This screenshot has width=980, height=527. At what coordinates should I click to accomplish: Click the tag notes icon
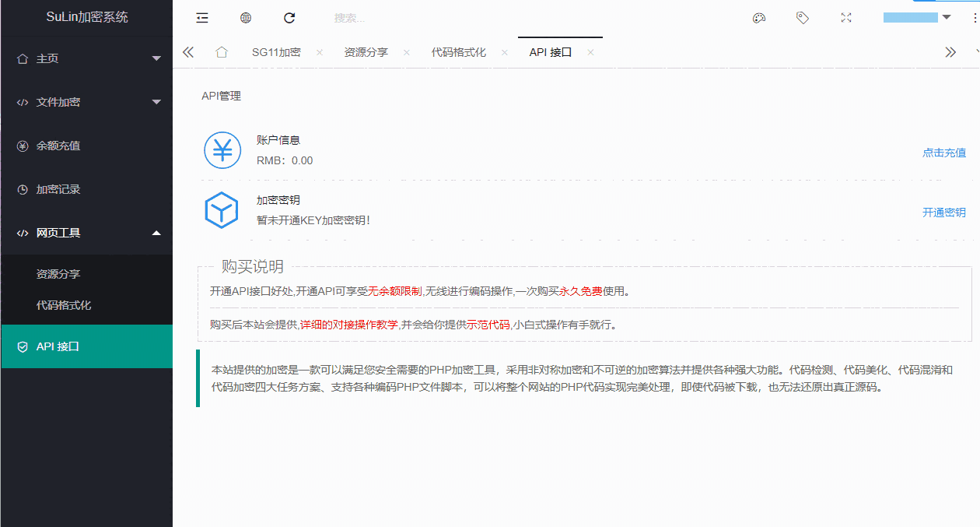803,18
